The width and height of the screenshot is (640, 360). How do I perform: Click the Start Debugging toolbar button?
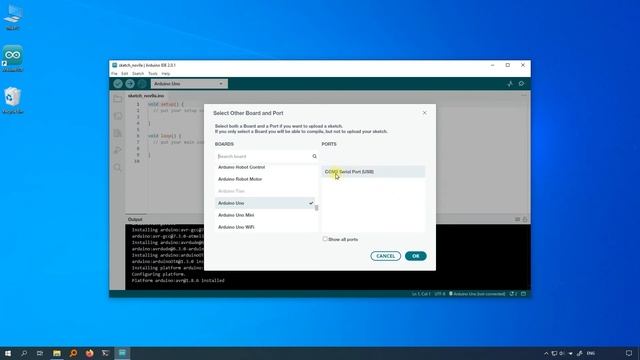[142, 84]
